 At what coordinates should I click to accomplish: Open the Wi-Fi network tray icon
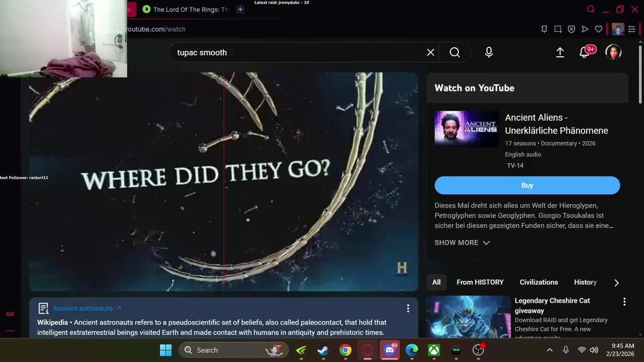click(582, 350)
